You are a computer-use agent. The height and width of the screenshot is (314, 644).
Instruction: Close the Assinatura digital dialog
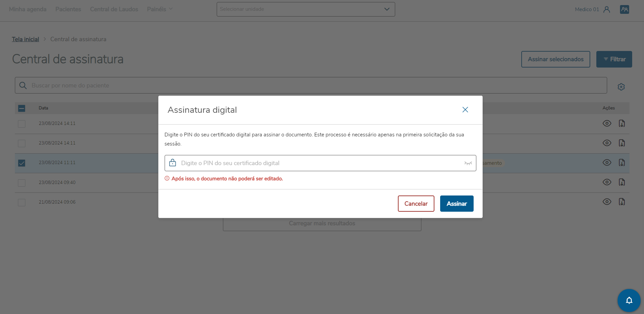coord(465,110)
